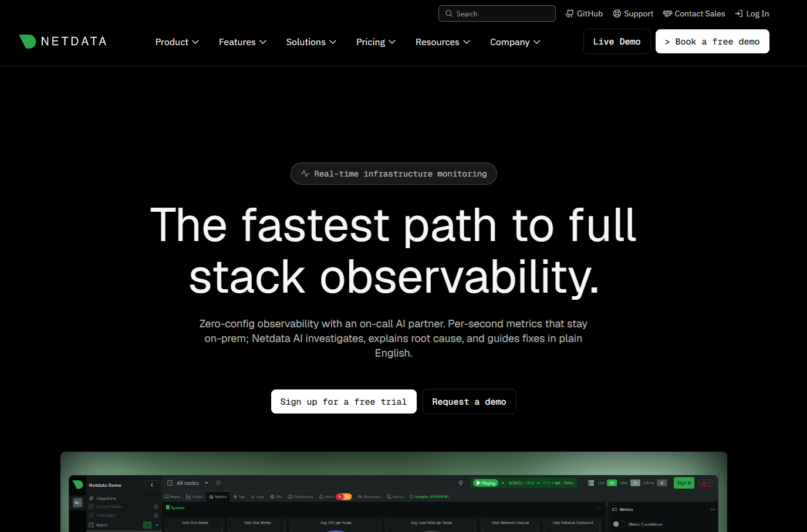Open the All nodes room dropdown
Viewport: 807px width, 532px height.
(188, 483)
